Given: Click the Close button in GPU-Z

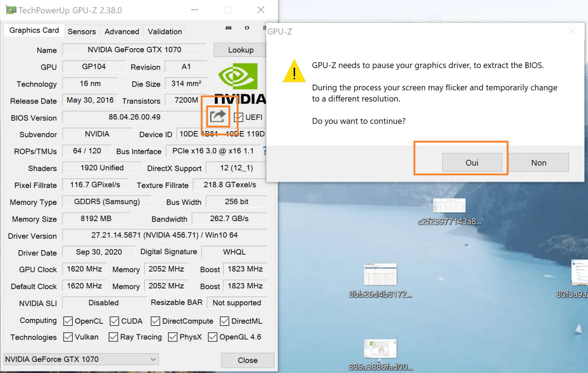Looking at the screenshot, I should click(x=248, y=360).
